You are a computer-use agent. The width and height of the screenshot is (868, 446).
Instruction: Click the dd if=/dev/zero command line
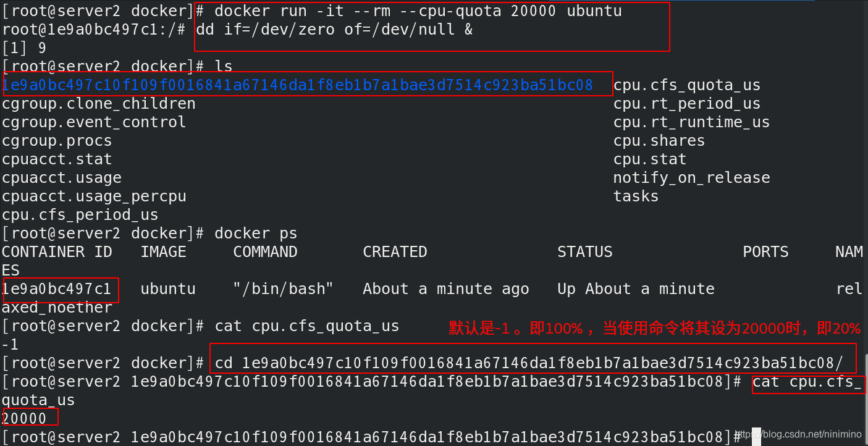pyautogui.click(x=334, y=30)
